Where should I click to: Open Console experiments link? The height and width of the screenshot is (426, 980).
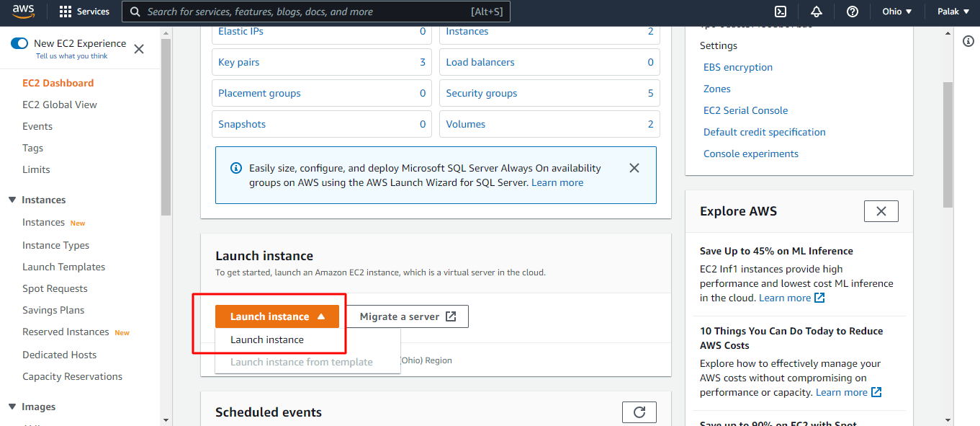point(751,154)
